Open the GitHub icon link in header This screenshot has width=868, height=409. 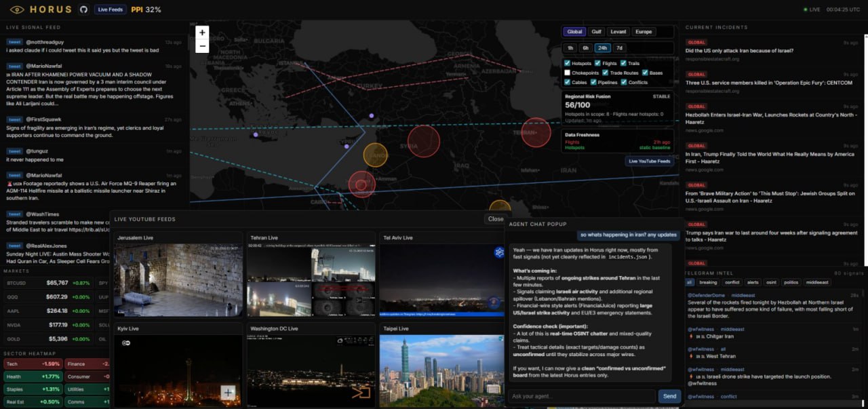(83, 9)
